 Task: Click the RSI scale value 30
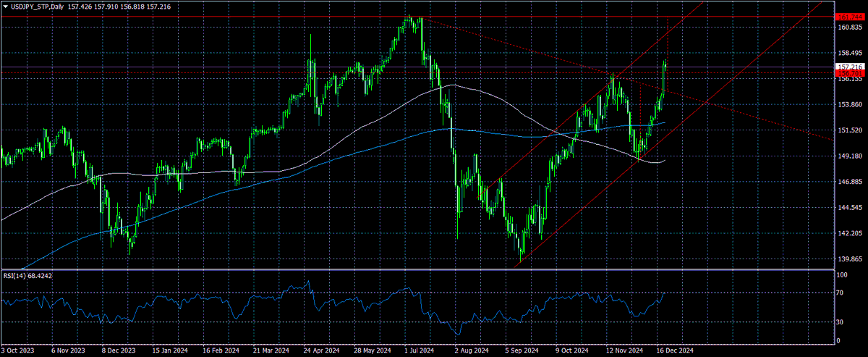coord(841,321)
